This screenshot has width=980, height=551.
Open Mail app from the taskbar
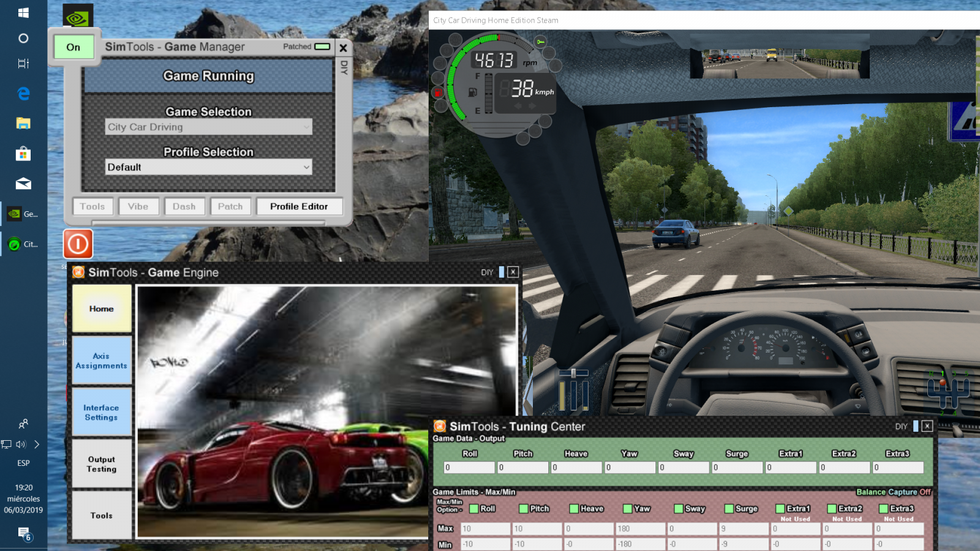coord(23,184)
